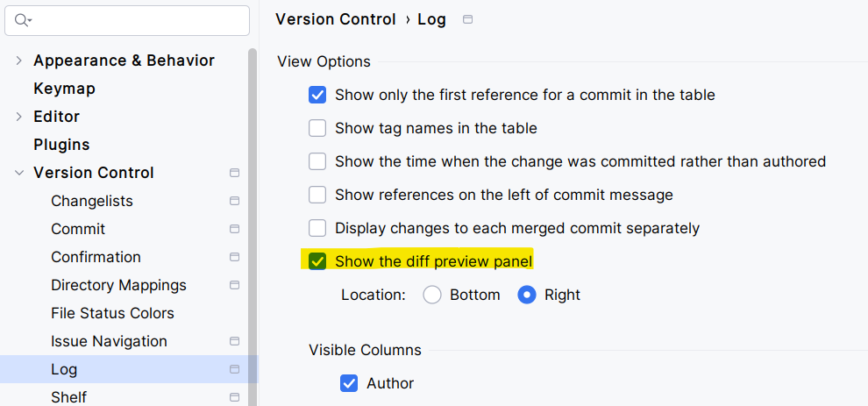Expand the Editor settings section
The image size is (868, 406).
pyautogui.click(x=19, y=117)
